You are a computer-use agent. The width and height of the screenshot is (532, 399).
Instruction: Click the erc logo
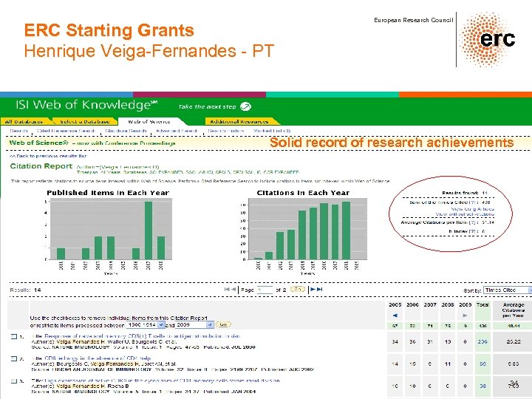pyautogui.click(x=487, y=40)
